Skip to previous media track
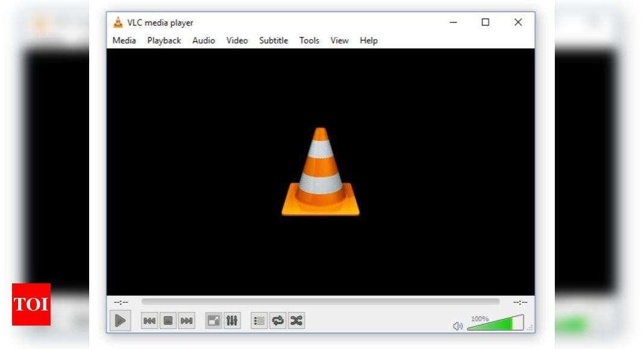The height and width of the screenshot is (349, 644). [149, 321]
